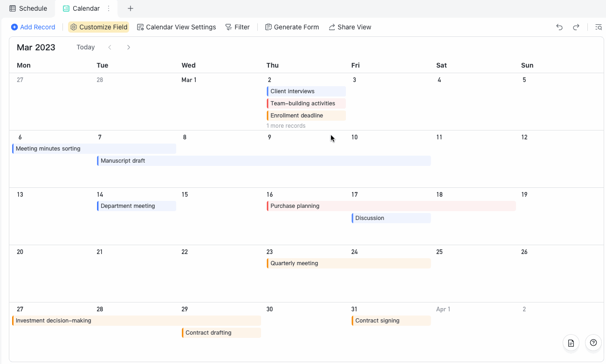606x364 pixels.
Task: Click the redo arrow icon
Action: (x=576, y=27)
